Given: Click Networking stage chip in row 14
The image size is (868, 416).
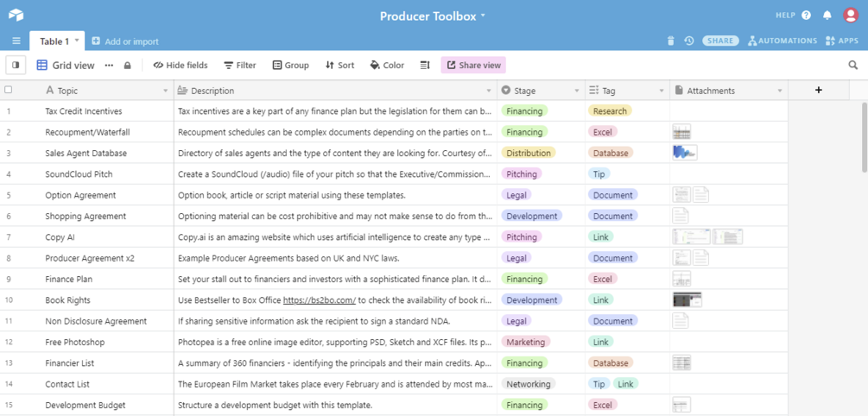Looking at the screenshot, I should 529,384.
